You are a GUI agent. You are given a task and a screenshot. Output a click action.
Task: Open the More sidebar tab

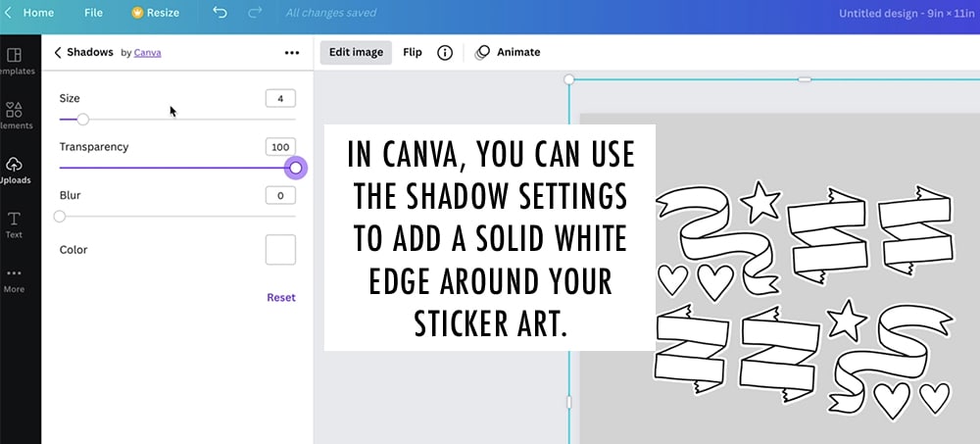(14, 279)
